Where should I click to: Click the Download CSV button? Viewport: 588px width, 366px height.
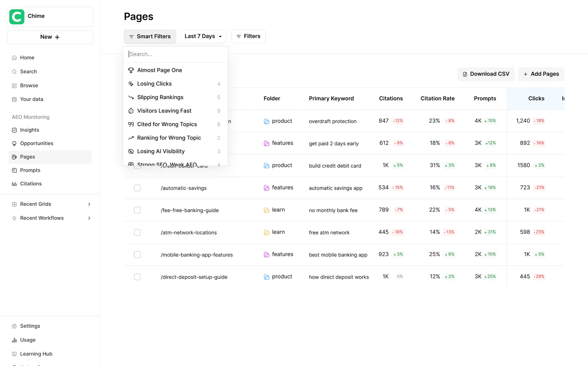coord(486,74)
